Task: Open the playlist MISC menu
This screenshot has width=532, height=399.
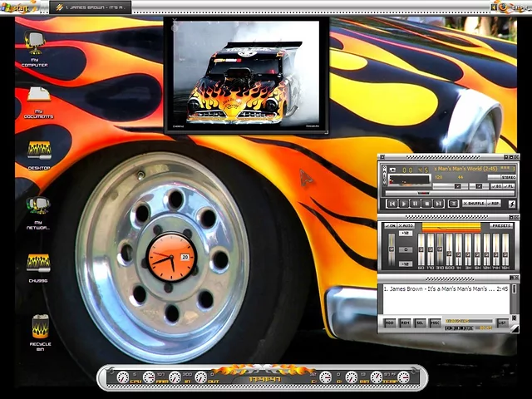Action: pos(435,323)
